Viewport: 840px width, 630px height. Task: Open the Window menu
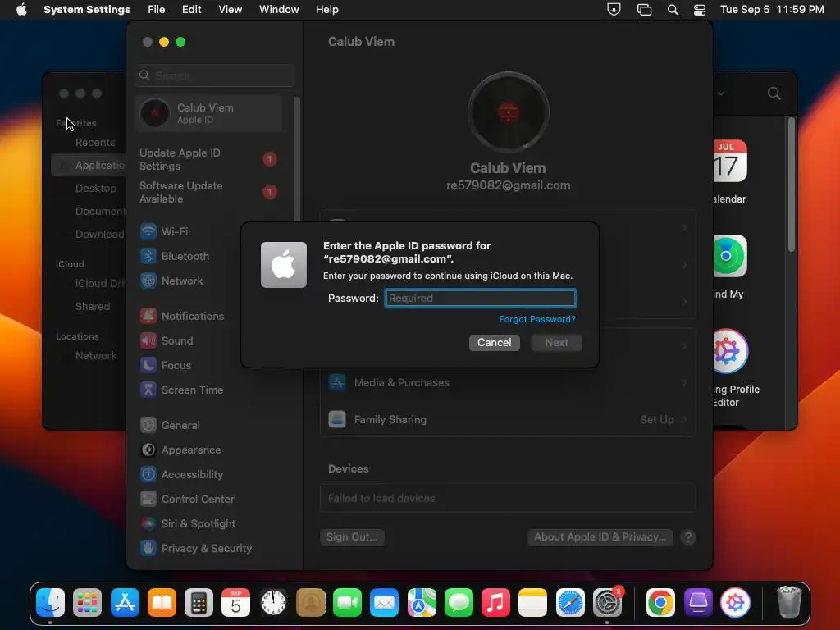click(x=279, y=9)
